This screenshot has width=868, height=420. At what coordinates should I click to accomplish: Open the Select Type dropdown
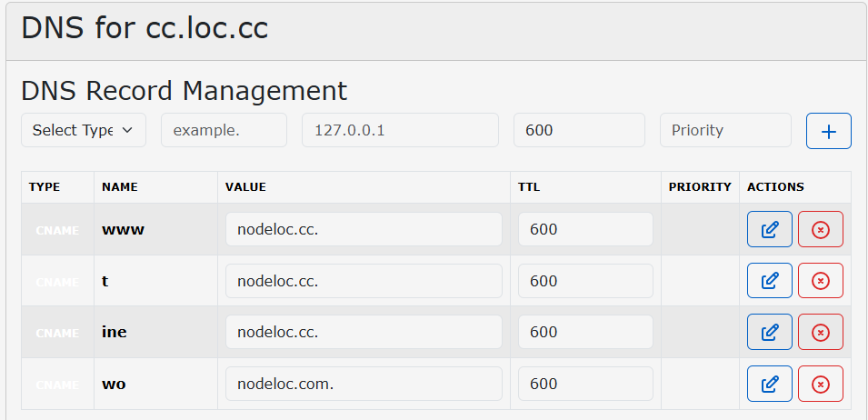pos(83,130)
